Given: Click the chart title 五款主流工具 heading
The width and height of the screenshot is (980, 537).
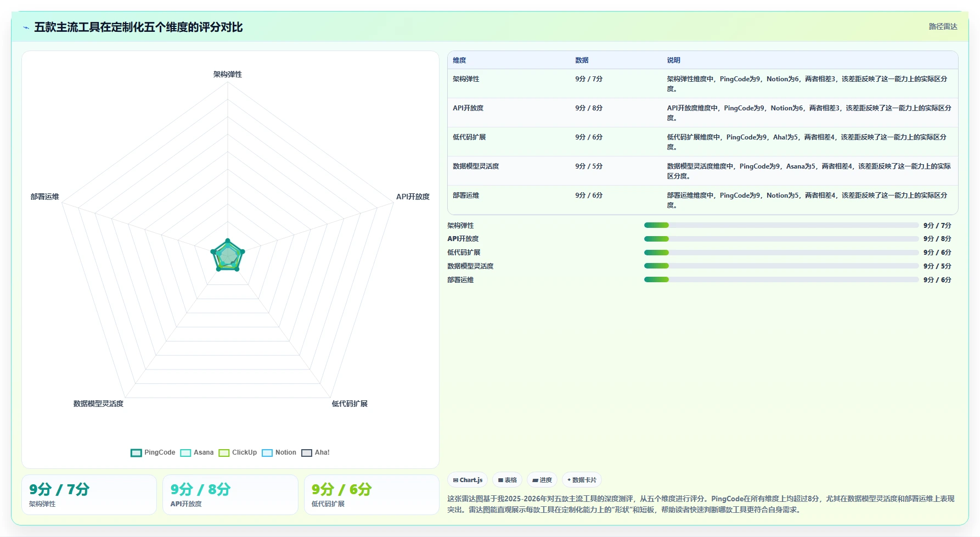Looking at the screenshot, I should point(138,27).
